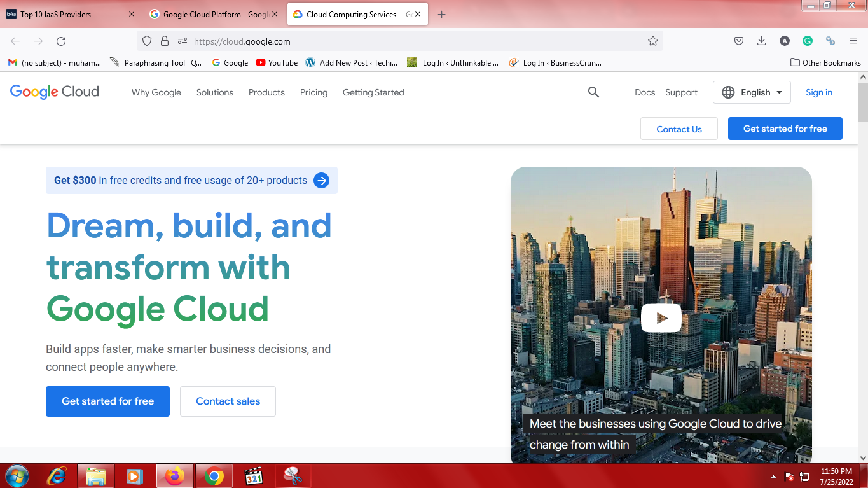Screen dimensions: 868x488
Task: Click top bar Get started for free button
Action: click(x=785, y=129)
